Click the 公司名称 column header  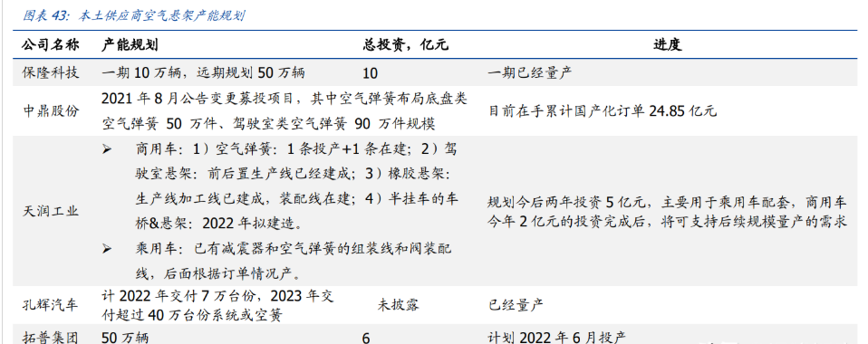click(x=51, y=44)
